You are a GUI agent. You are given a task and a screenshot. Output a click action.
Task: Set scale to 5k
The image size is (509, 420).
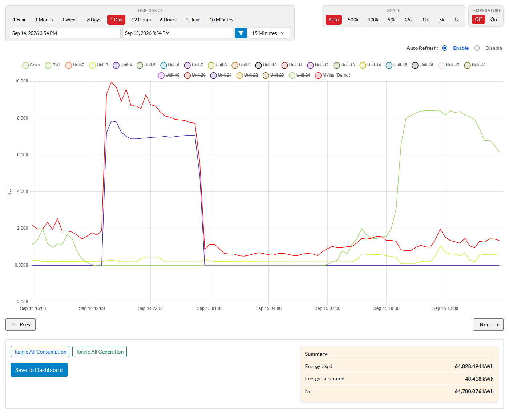[442, 20]
